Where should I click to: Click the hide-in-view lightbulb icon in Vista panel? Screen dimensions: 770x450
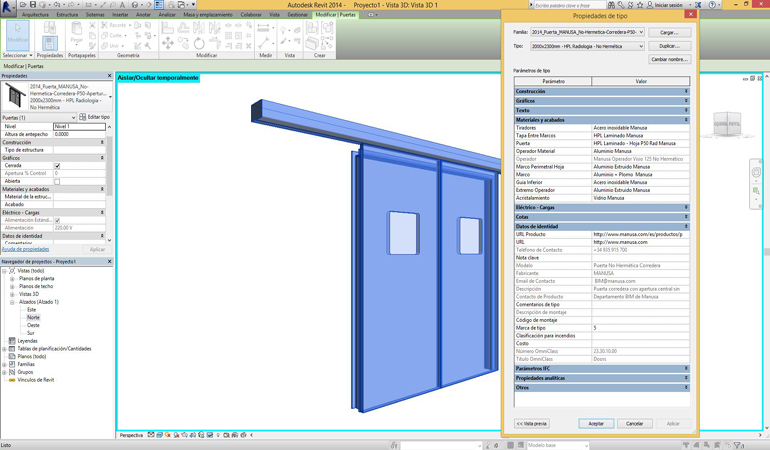284,30
